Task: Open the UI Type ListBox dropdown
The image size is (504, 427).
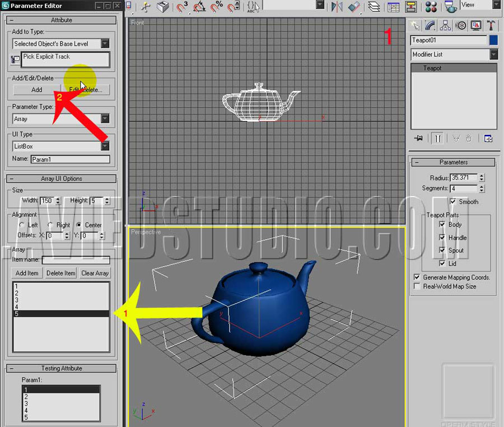Action: click(x=105, y=146)
